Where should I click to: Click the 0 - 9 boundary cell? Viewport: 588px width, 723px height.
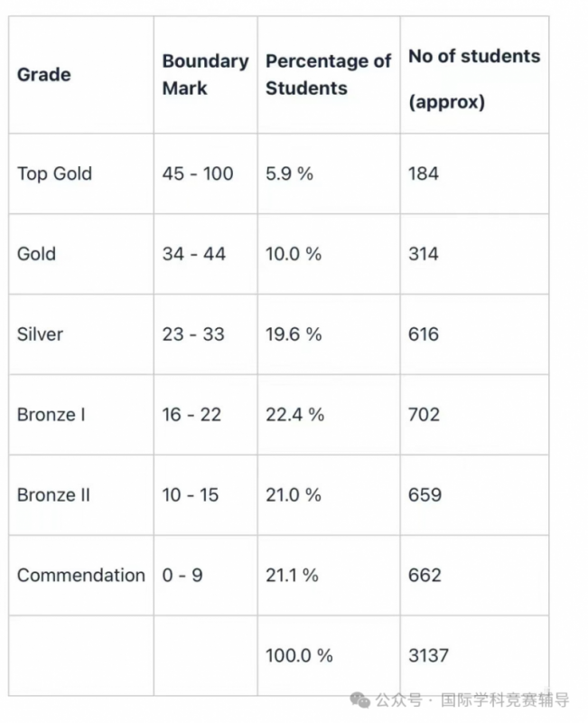pos(206,576)
